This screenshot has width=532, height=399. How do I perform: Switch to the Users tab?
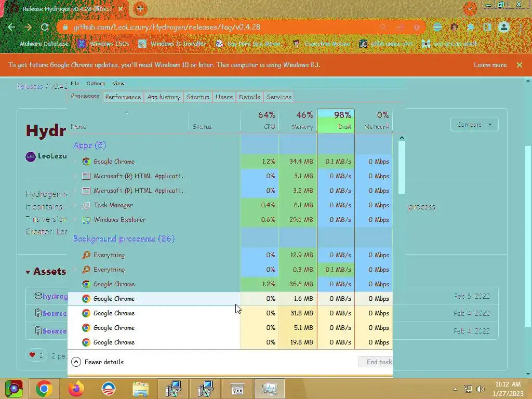point(224,97)
